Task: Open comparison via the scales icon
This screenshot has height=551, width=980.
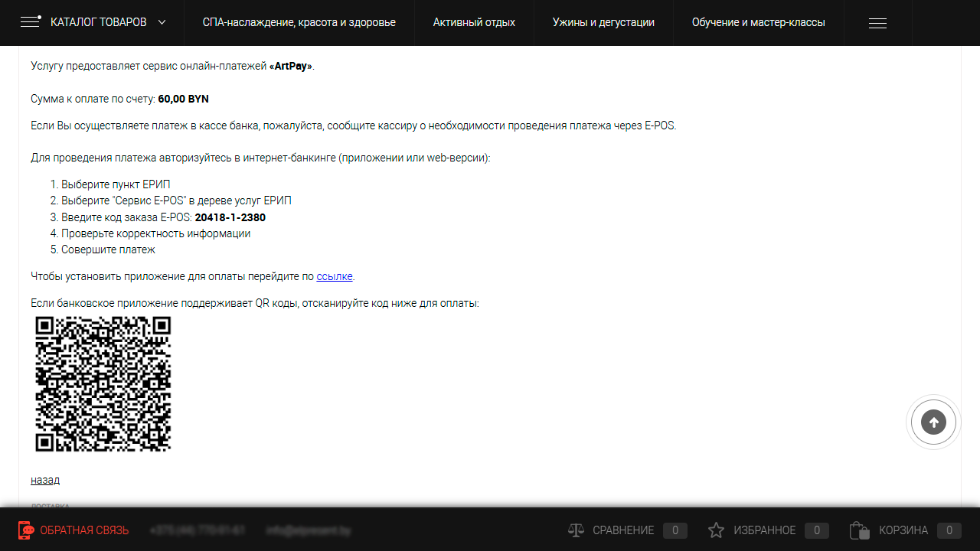Action: click(576, 530)
